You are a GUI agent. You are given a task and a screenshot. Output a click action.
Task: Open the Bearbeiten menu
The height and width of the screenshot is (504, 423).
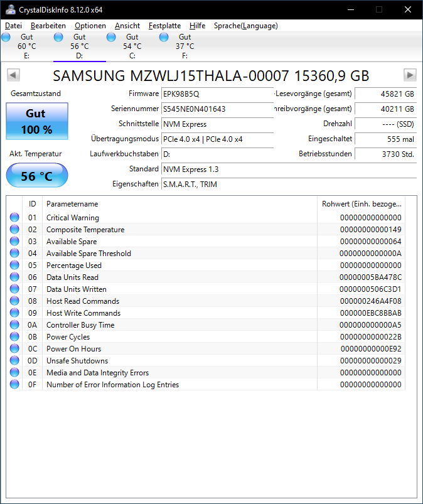(48, 26)
